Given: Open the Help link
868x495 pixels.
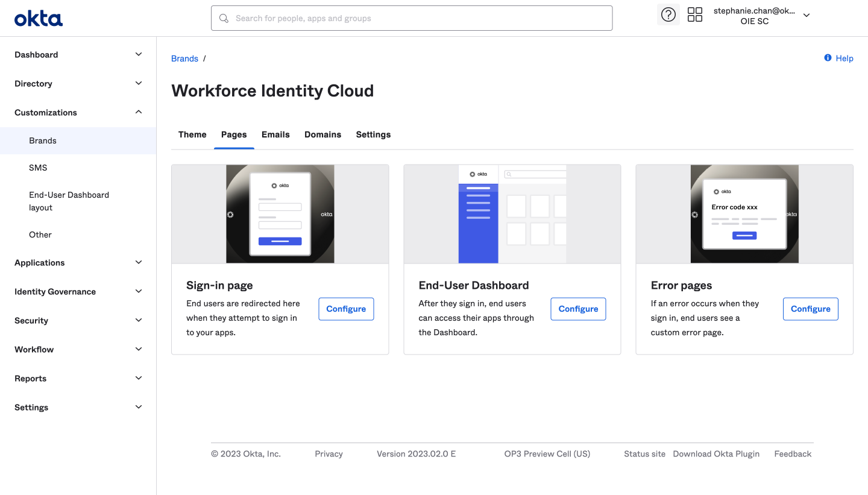Looking at the screenshot, I should coord(844,58).
